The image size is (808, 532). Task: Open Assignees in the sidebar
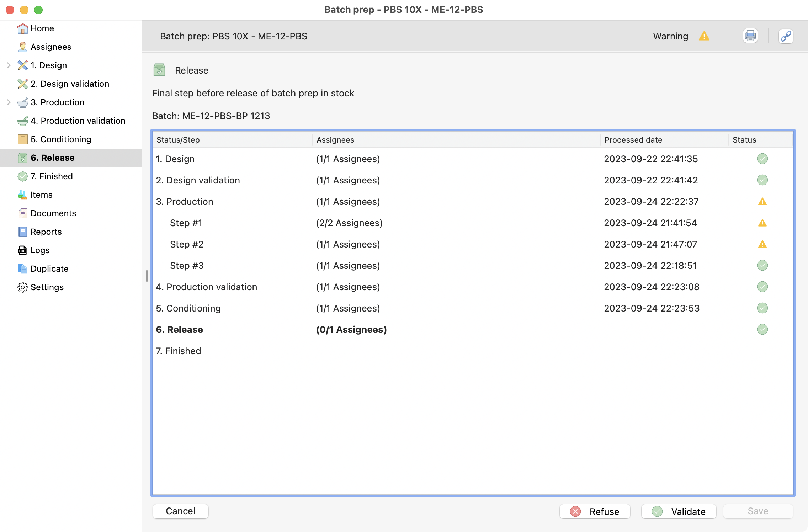[x=71, y=47]
